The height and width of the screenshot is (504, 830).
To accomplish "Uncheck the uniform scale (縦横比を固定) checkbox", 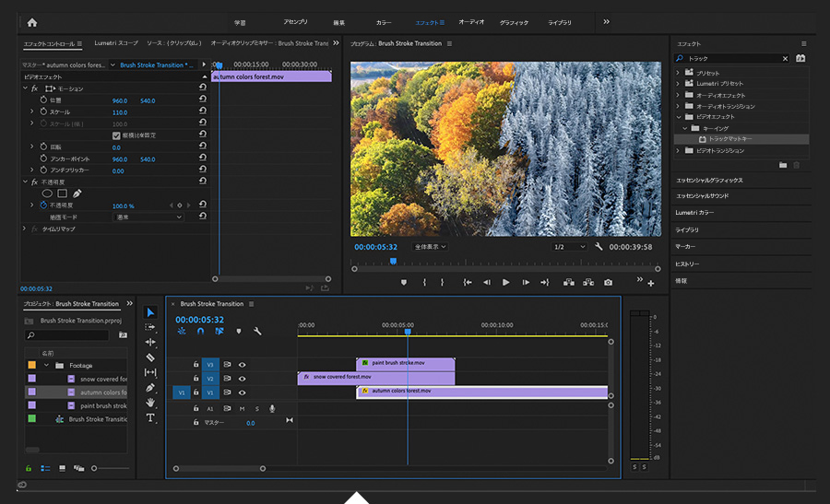I will click(116, 135).
